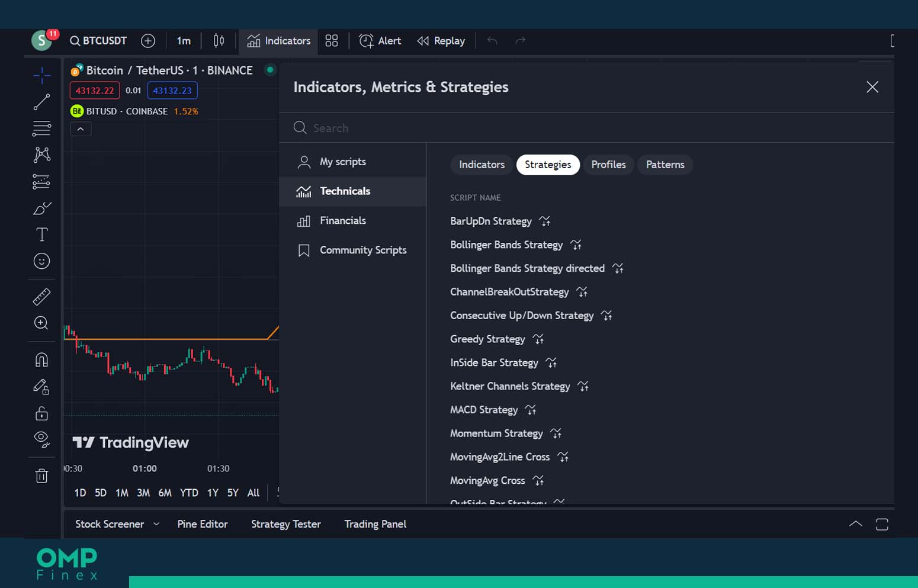Activate the zoom in tool

click(x=41, y=323)
